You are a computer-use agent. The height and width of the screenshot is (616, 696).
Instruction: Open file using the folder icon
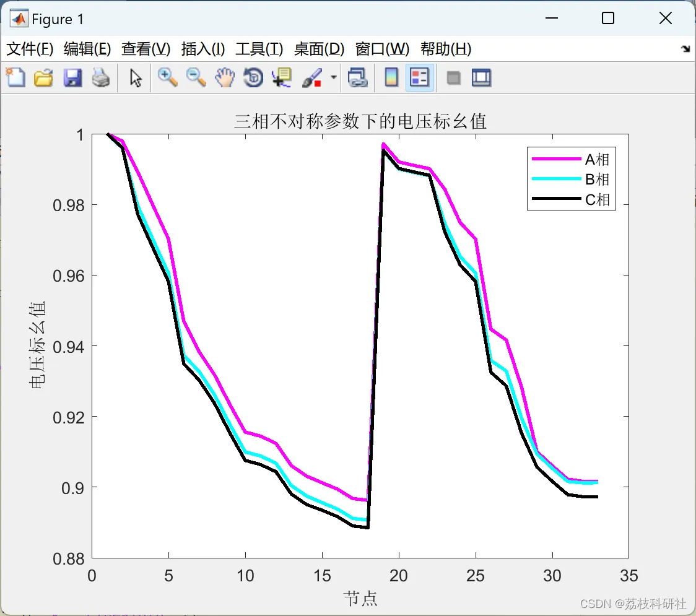(43, 77)
